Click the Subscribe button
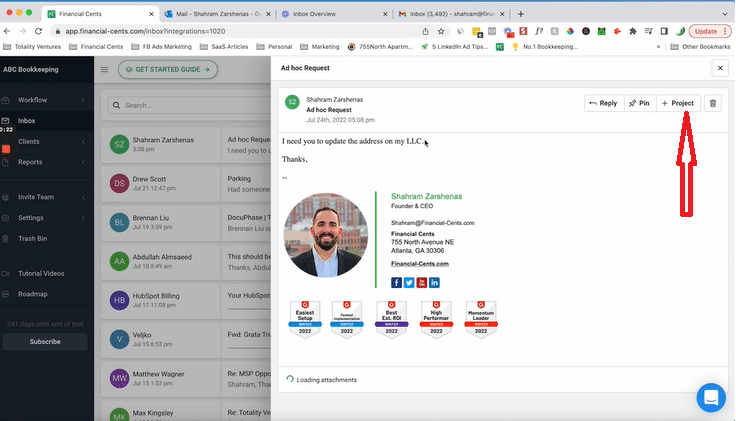 (45, 342)
